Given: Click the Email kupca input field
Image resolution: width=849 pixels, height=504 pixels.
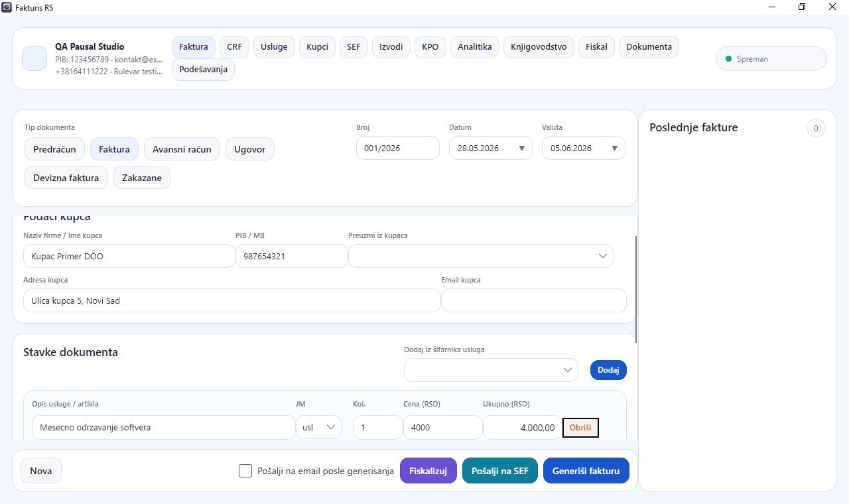Looking at the screenshot, I should coord(534,300).
